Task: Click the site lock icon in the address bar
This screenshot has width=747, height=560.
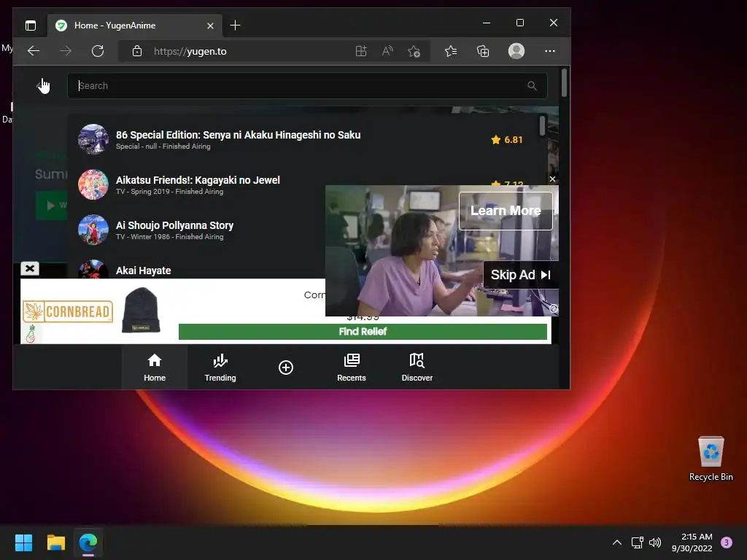Action: 137,51
